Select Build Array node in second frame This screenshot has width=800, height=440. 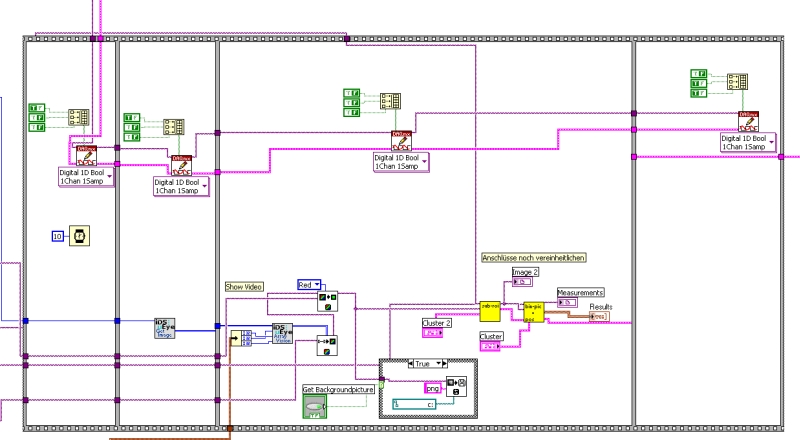tap(173, 127)
